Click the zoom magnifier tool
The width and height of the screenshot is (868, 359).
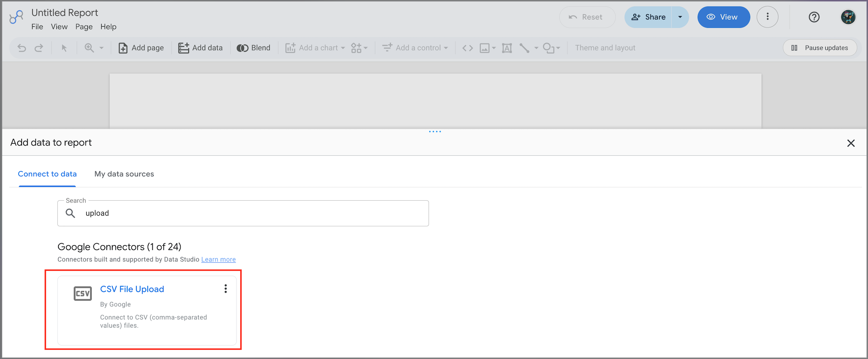(x=89, y=48)
